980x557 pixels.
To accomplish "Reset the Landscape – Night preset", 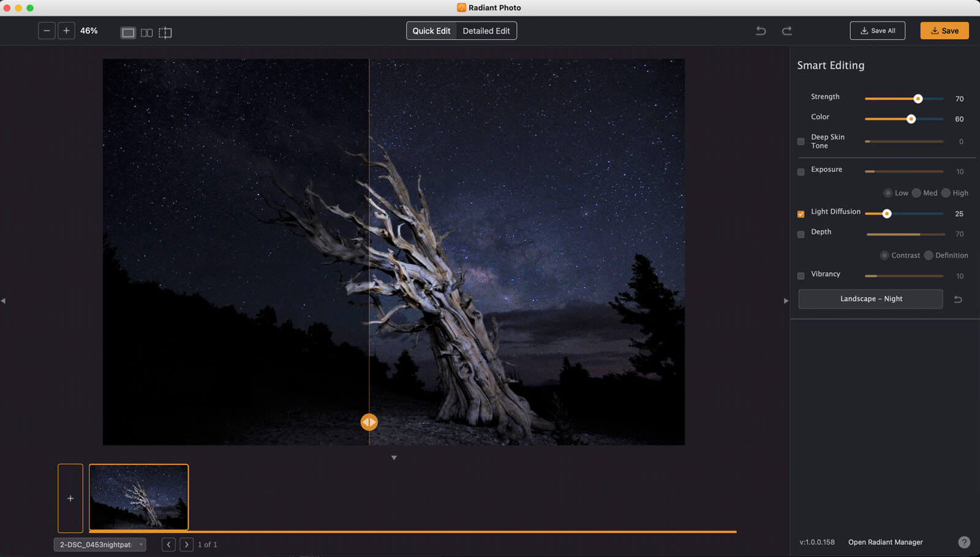I will coord(958,299).
